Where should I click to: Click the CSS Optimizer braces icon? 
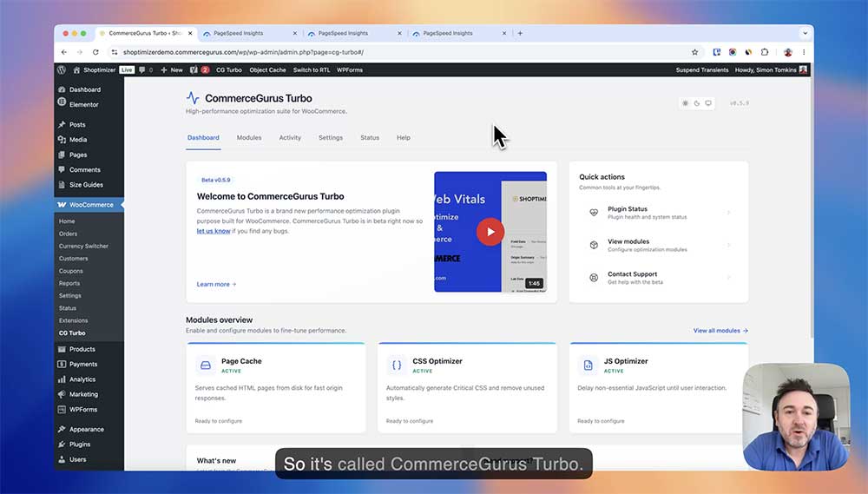pos(397,366)
